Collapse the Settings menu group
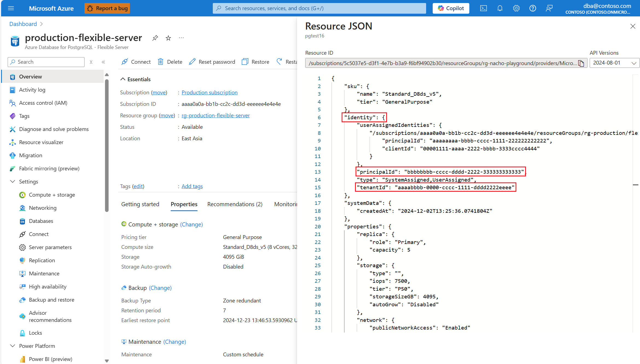 pos(13,182)
